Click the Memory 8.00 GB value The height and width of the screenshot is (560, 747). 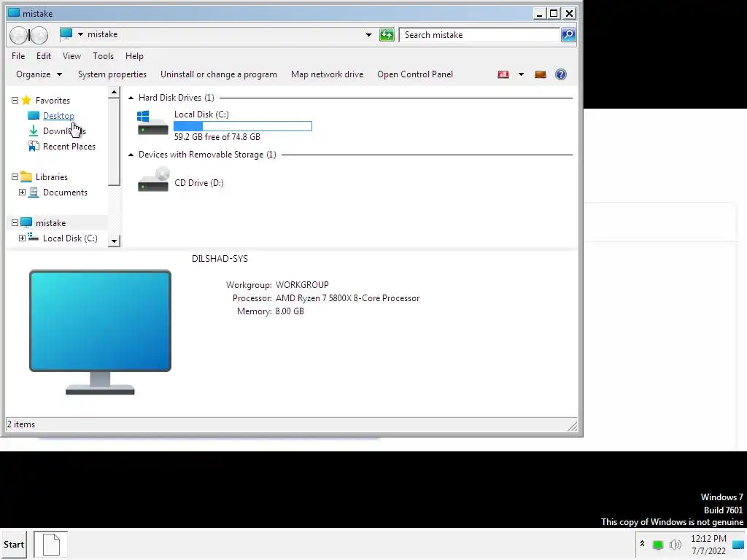pyautogui.click(x=290, y=311)
